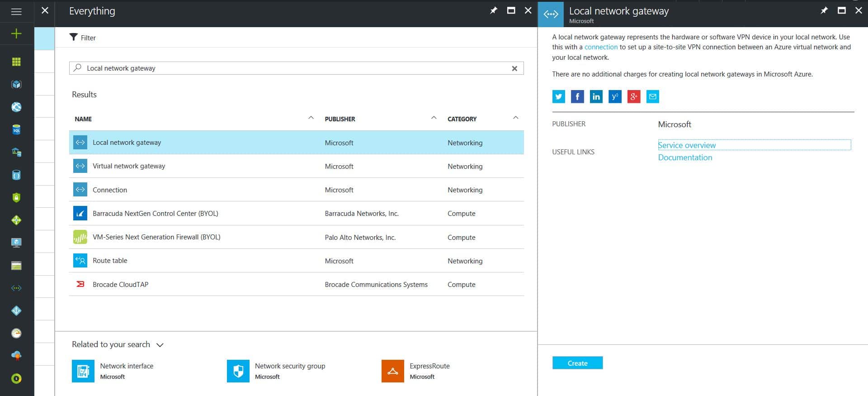Collapse the Related to your search section

coord(160,345)
